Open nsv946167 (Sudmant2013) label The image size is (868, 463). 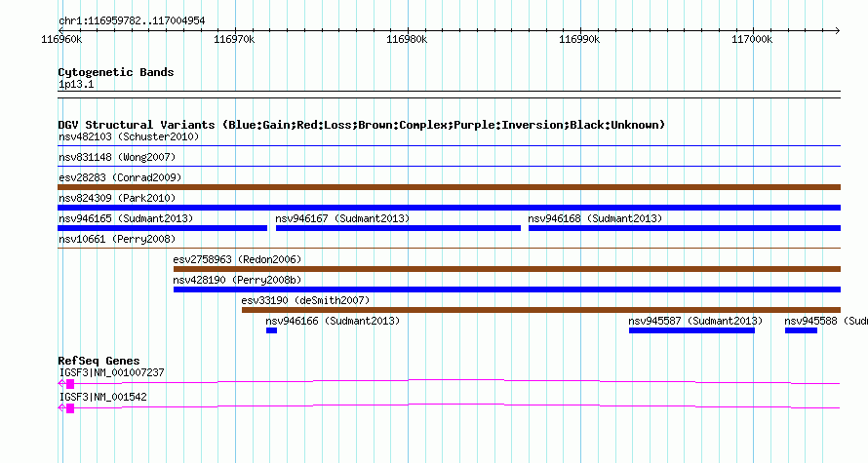click(342, 218)
